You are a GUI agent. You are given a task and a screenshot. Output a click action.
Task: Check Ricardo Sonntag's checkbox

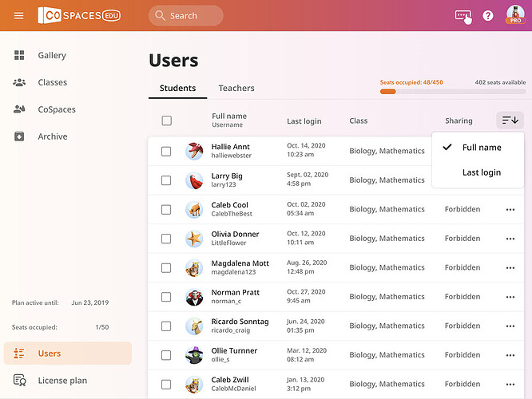[166, 326]
